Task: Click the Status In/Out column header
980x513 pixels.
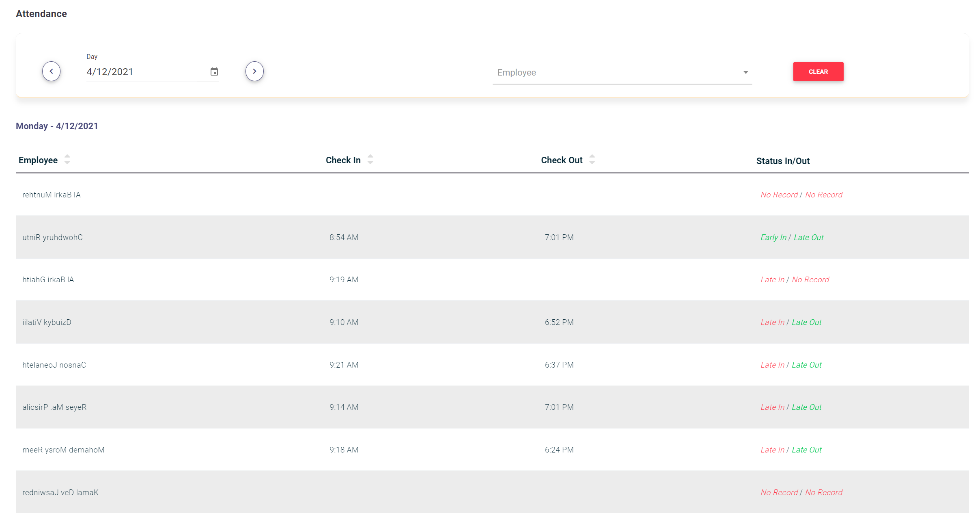Action: point(783,161)
